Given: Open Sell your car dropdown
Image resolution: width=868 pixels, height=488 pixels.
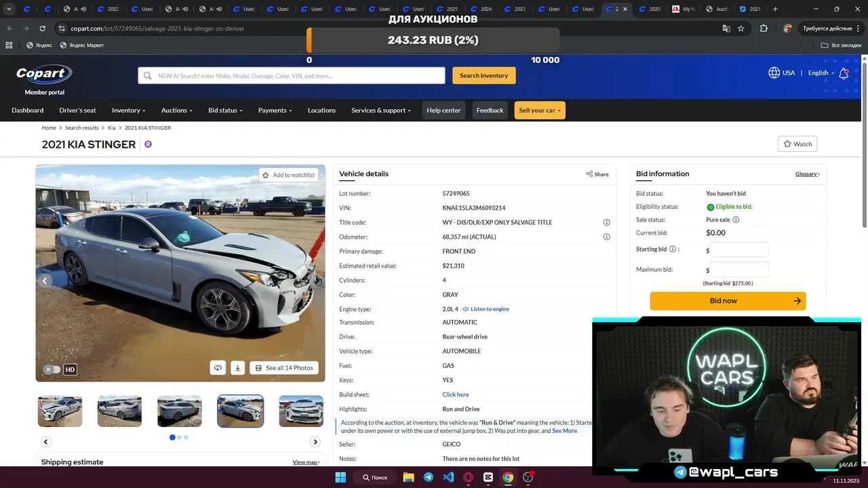Looking at the screenshot, I should [x=540, y=110].
